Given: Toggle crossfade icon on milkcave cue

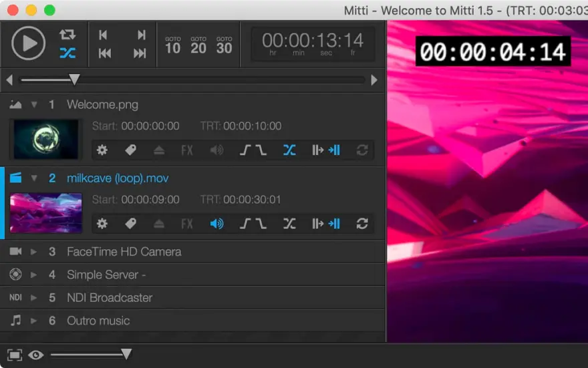Looking at the screenshot, I should click(289, 224).
